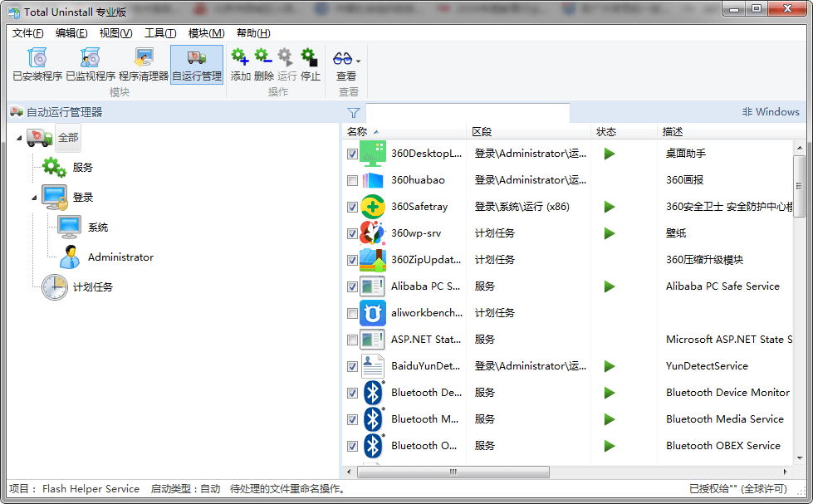Check the ASP.NET State checkbox
Screen dimensions: 813x504
[353, 340]
